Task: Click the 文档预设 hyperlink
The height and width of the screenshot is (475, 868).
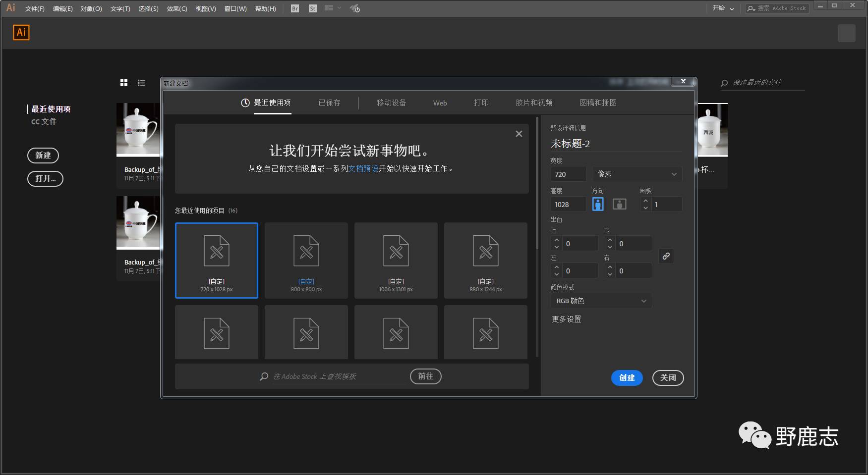Action: pyautogui.click(x=363, y=168)
